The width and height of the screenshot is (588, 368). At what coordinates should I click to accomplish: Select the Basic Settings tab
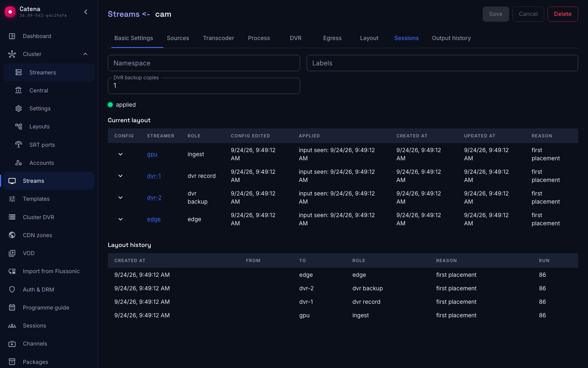click(134, 38)
